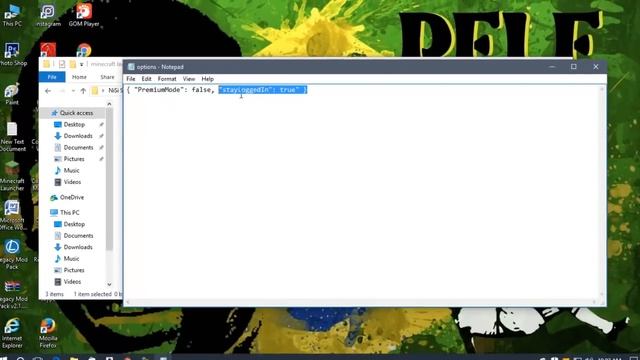Viewport: 640px width, 360px height.
Task: Launch Minecraft Launcher desktop shortcut
Action: [x=12, y=176]
